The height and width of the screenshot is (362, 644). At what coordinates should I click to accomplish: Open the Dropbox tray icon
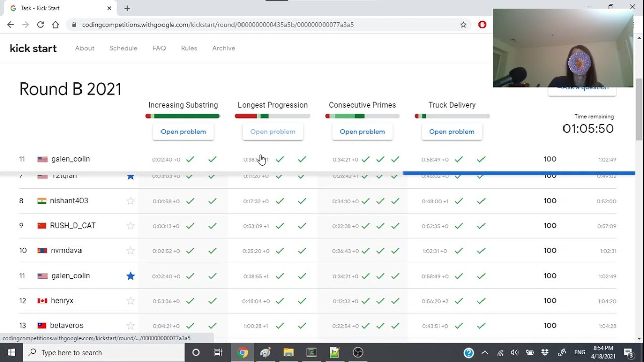(545, 353)
